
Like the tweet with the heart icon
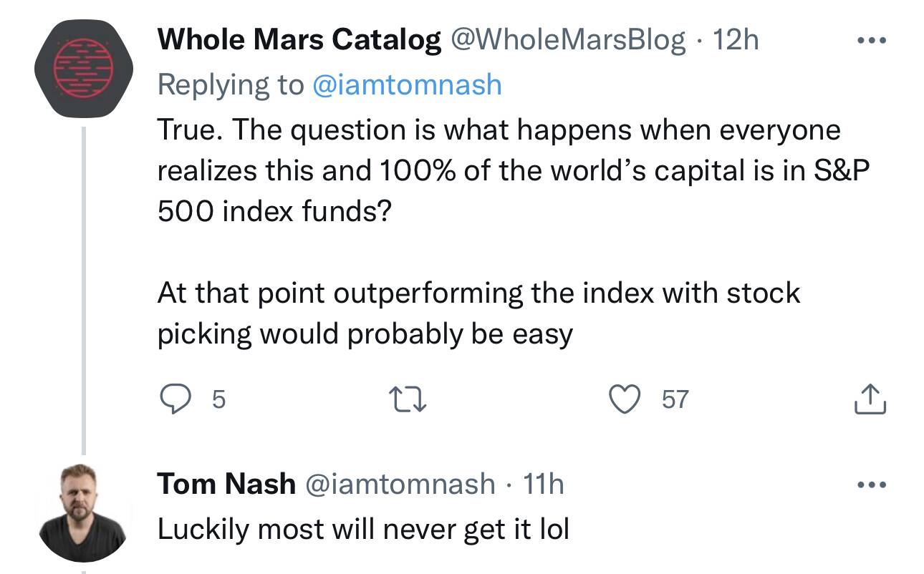coord(625,399)
